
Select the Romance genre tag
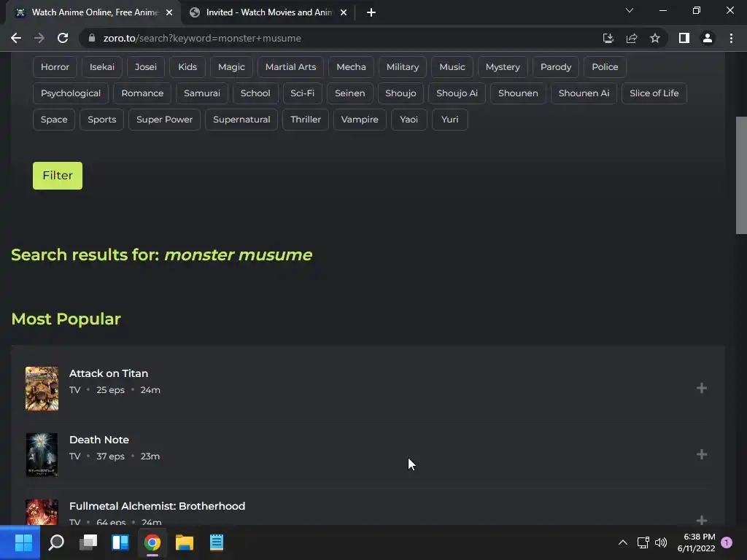142,93
